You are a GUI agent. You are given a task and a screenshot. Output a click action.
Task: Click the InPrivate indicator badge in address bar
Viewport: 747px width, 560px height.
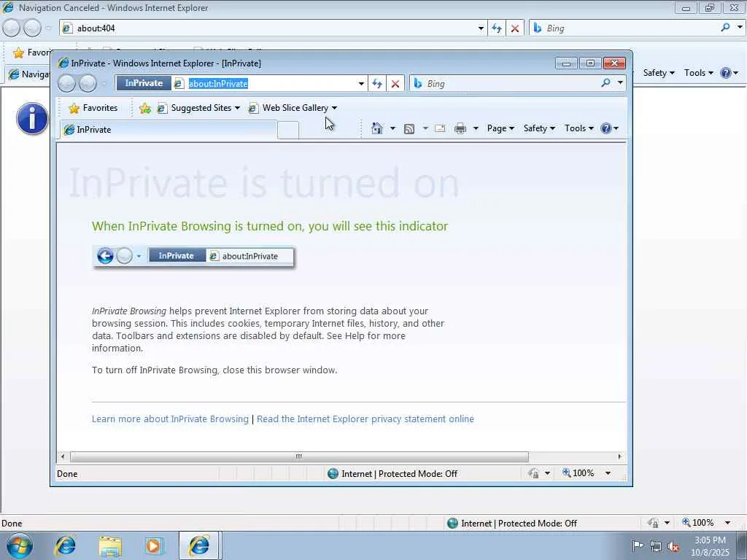pyautogui.click(x=144, y=83)
